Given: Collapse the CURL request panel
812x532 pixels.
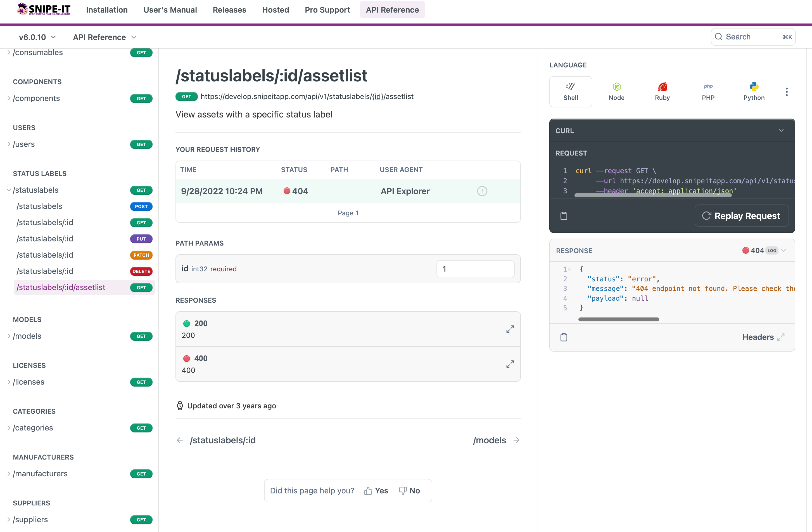Looking at the screenshot, I should (x=781, y=130).
